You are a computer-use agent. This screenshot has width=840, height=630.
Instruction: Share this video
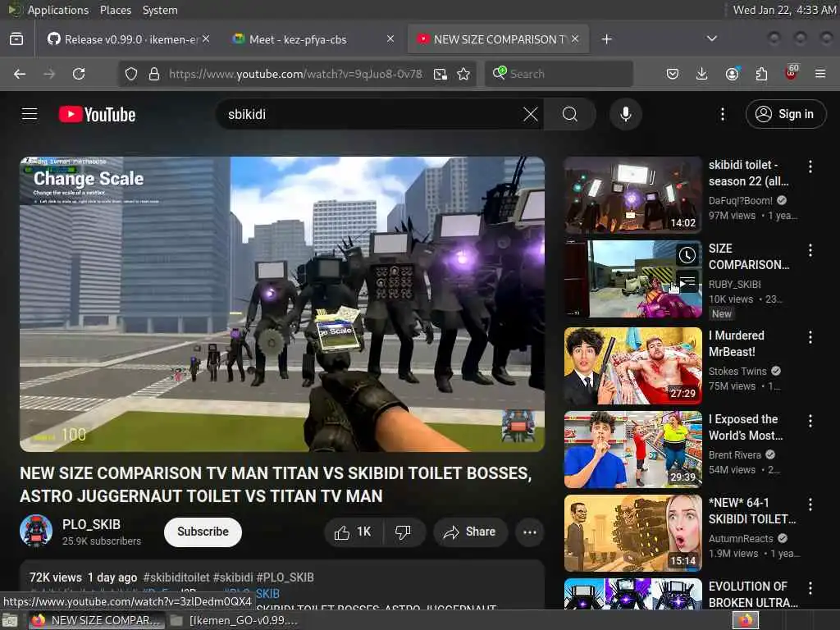point(470,532)
